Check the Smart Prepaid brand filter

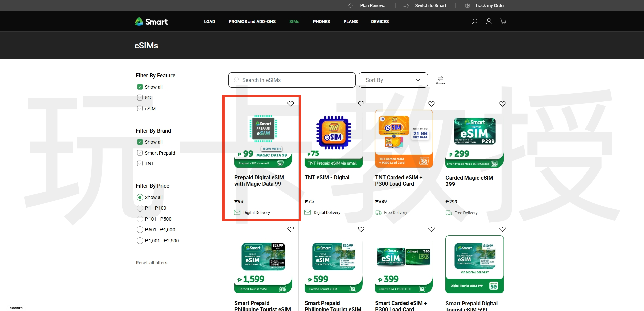tap(140, 153)
